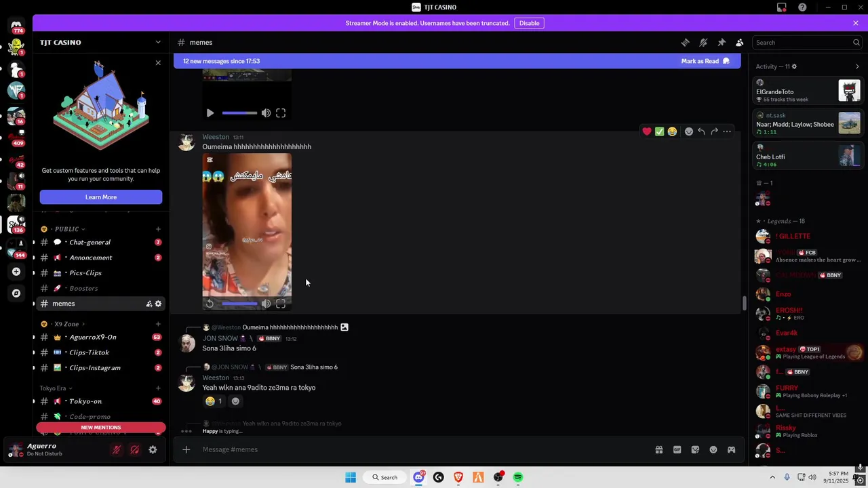Show hidden system tray icons chevron
868x488 pixels.
773,477
